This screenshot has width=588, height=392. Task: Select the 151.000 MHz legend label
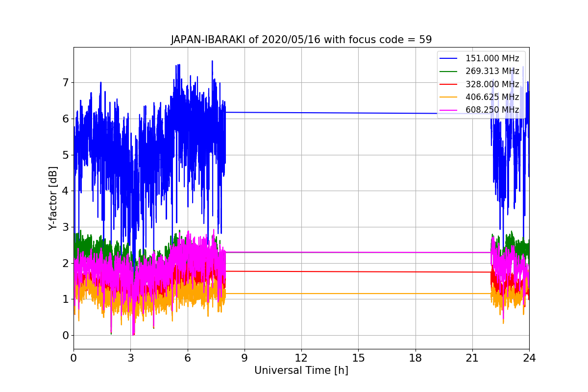click(x=492, y=59)
